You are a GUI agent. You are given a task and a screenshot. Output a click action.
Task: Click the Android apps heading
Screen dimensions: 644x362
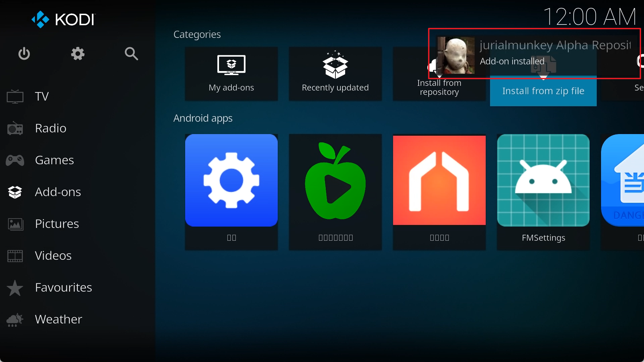tap(203, 118)
